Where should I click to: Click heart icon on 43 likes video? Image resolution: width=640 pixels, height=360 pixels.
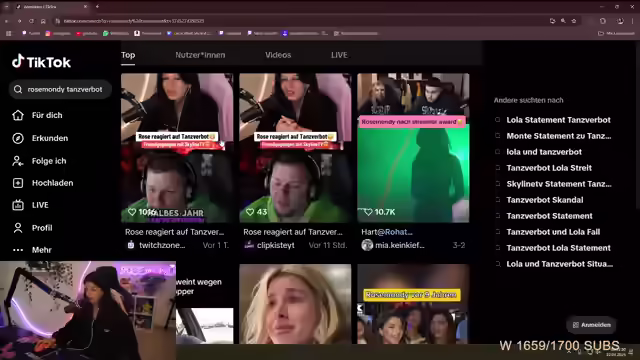coord(250,212)
